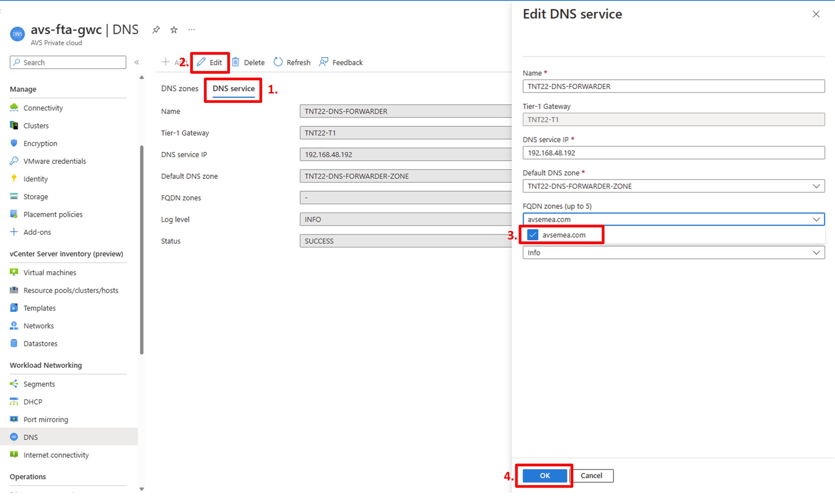
Task: Select the DNS service tab
Action: [233, 88]
